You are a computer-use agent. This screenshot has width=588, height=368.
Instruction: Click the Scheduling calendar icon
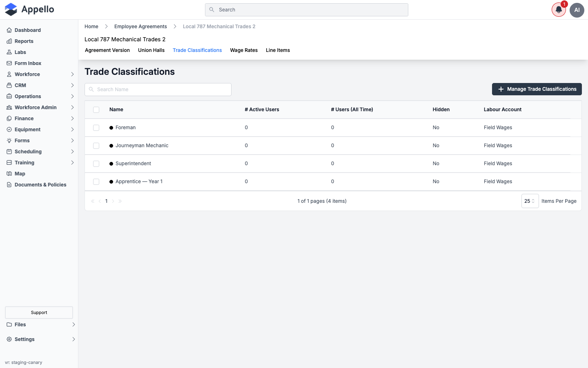point(9,152)
